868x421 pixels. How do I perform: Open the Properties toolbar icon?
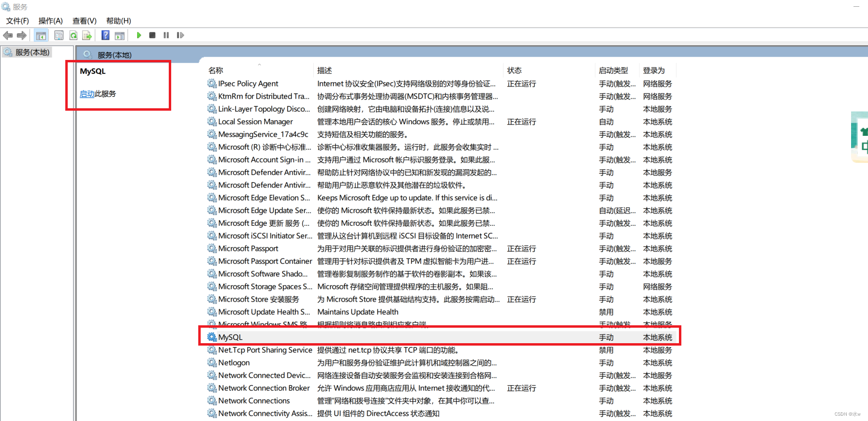pos(59,35)
